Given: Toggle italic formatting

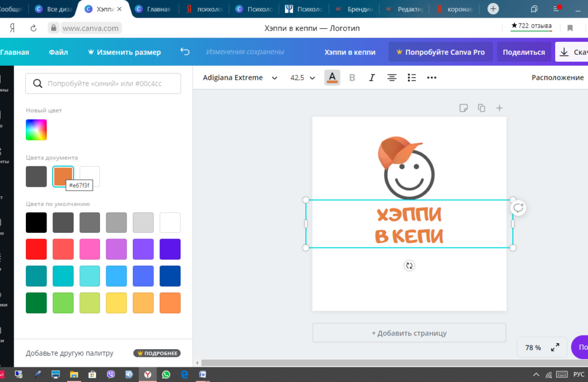Looking at the screenshot, I should click(372, 78).
